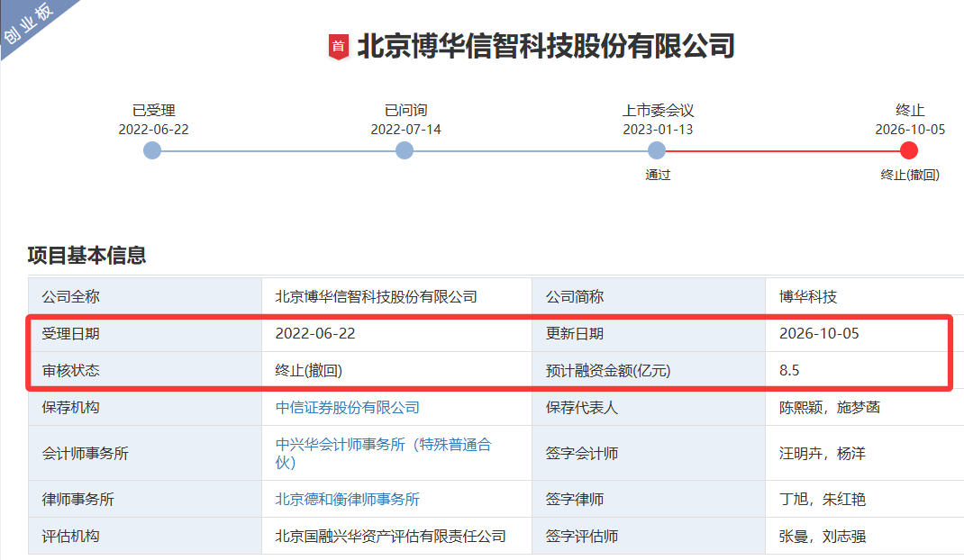Image resolution: width=964 pixels, height=560 pixels.
Task: Click the 受理日期 label cell
Action: (x=145, y=333)
